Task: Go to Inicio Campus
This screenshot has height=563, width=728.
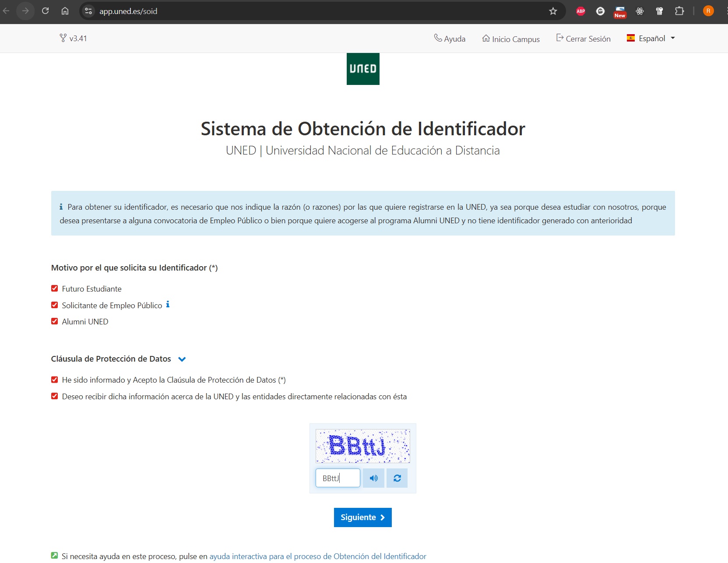Action: tap(511, 39)
